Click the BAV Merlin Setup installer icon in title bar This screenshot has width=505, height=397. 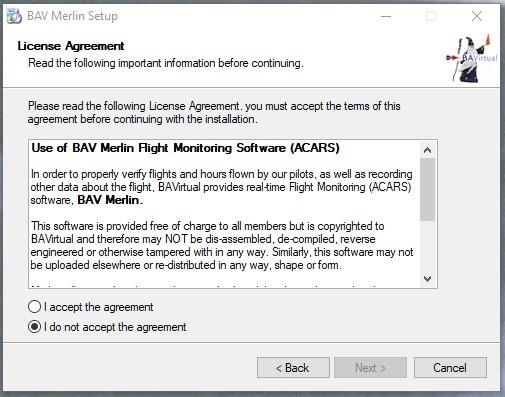14,16
